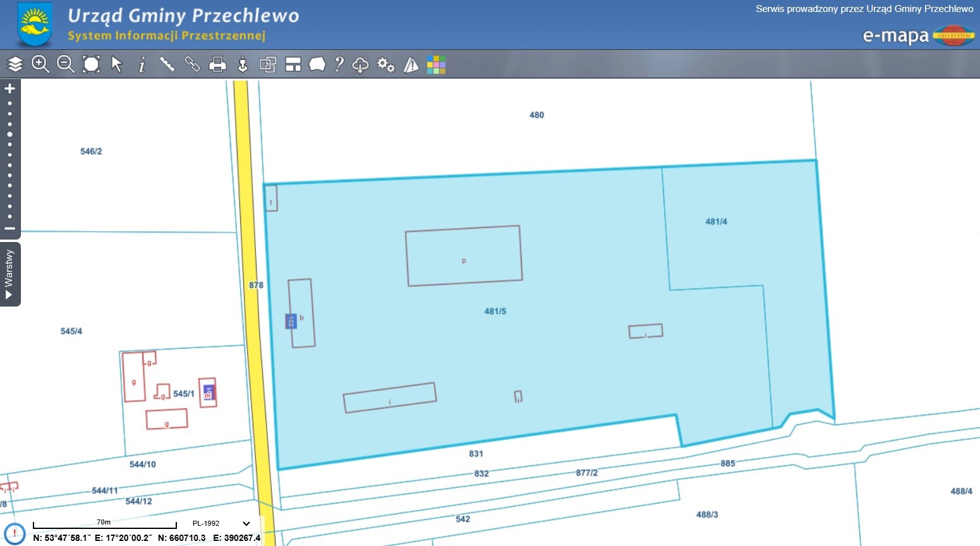Click the zoom level slider track
980x546 pixels.
pyautogui.click(x=9, y=158)
